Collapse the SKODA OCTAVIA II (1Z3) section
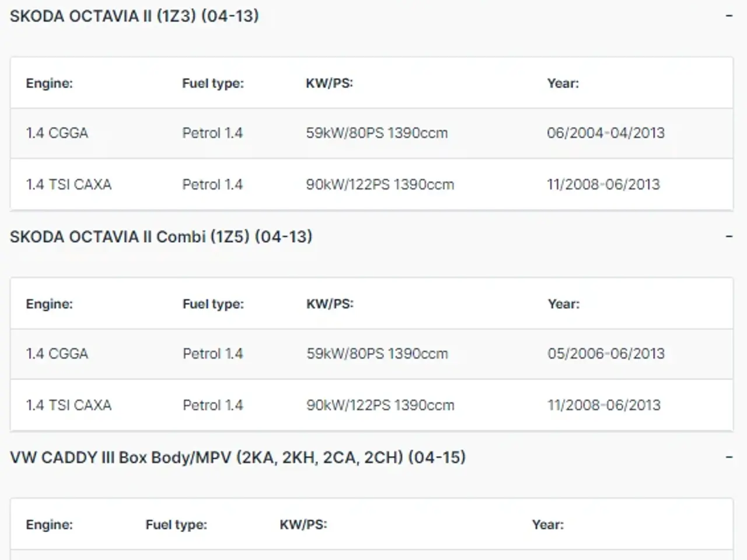Image resolution: width=747 pixels, height=560 pixels. (x=729, y=16)
